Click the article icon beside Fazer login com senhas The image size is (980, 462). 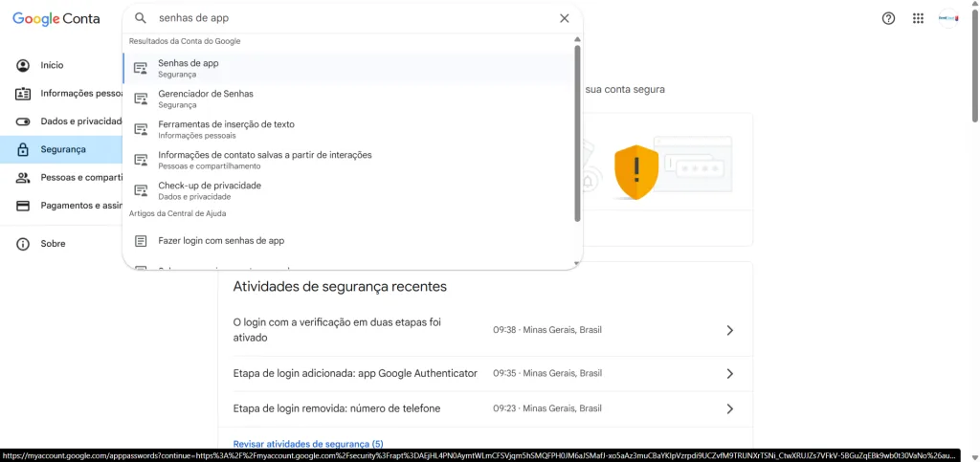pos(141,240)
